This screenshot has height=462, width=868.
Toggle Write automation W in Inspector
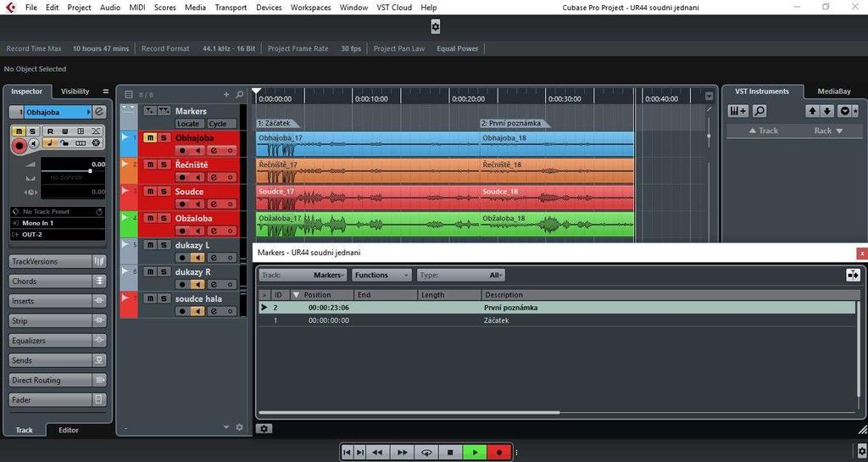(x=64, y=131)
